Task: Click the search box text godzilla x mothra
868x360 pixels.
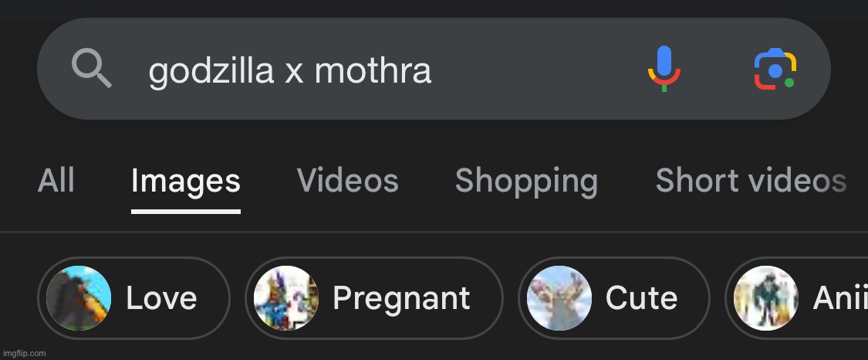Action: 290,71
